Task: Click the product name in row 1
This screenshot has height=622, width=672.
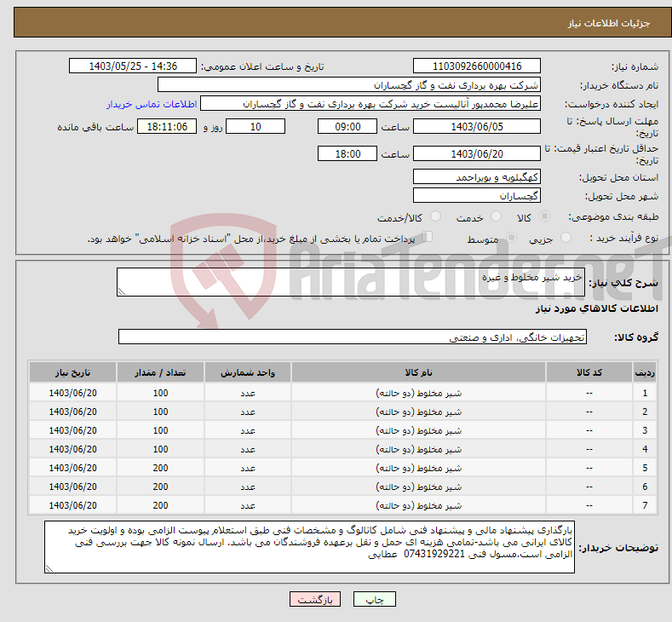Action: [419, 393]
